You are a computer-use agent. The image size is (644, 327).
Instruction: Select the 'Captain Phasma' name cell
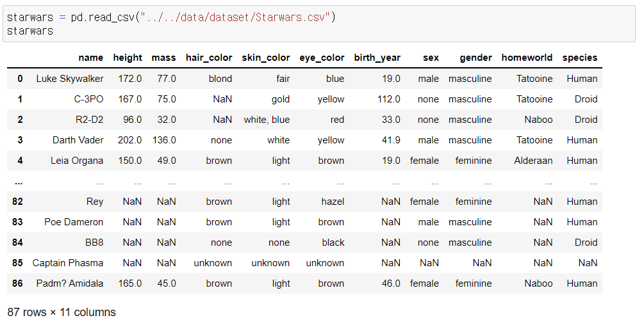68,264
